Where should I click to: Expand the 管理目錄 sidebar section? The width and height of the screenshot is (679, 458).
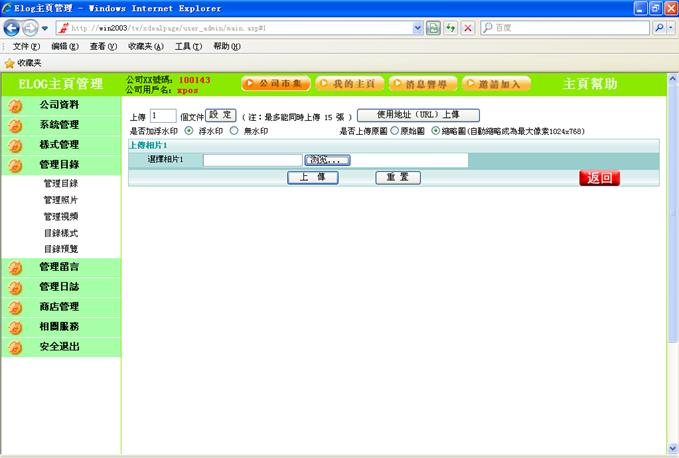point(59,164)
